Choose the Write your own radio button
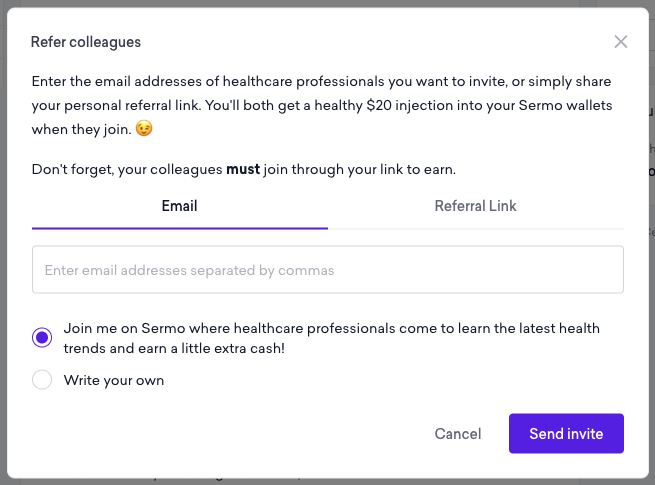The width and height of the screenshot is (655, 485). [x=42, y=380]
